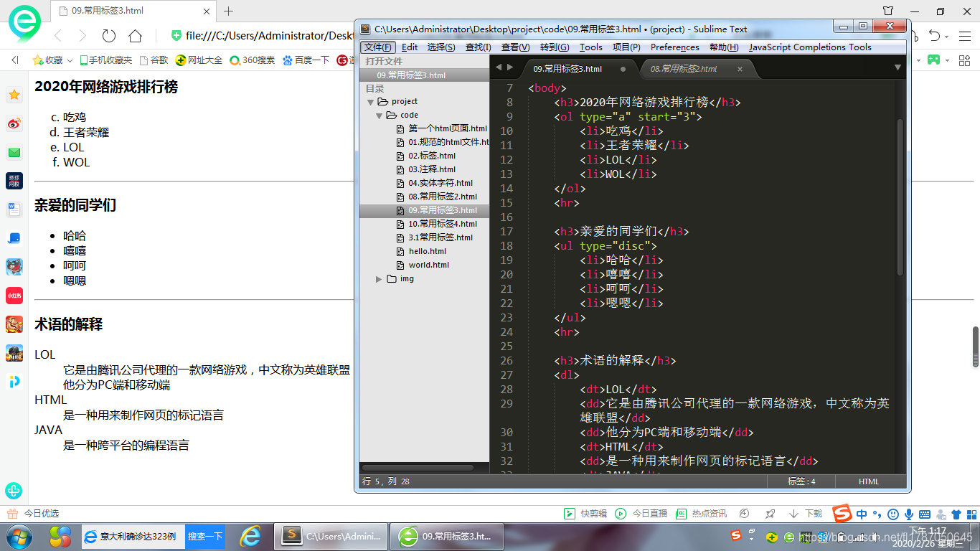Click the teal add-app icon at sidebar bottom

[x=14, y=491]
